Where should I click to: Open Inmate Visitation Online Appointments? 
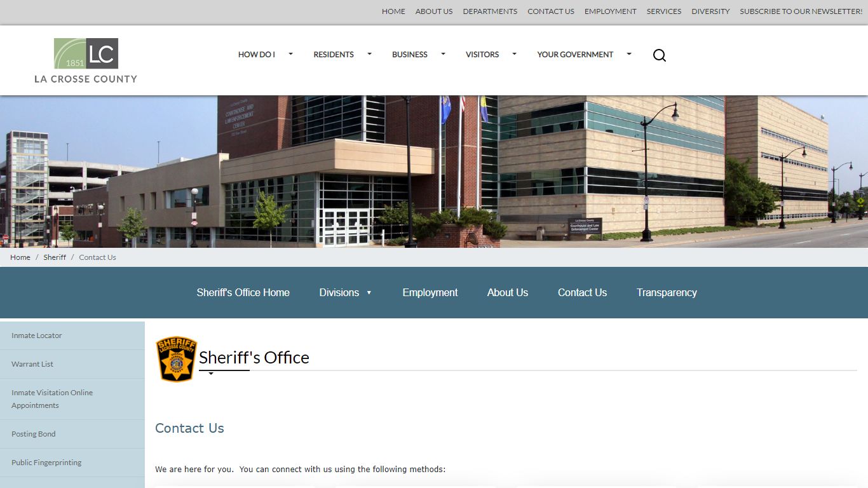[72, 399]
